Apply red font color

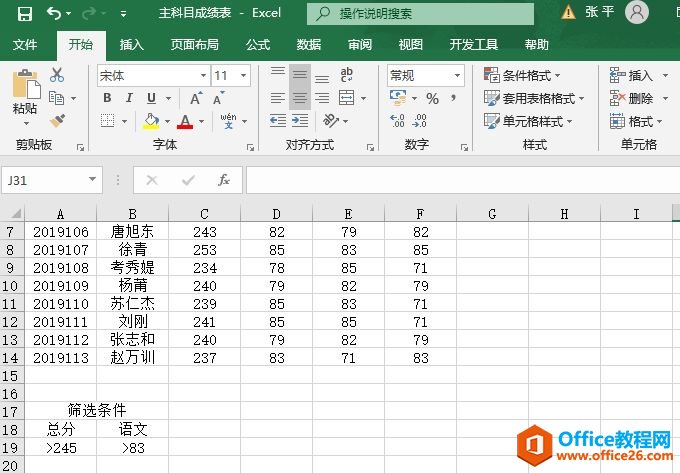point(185,121)
